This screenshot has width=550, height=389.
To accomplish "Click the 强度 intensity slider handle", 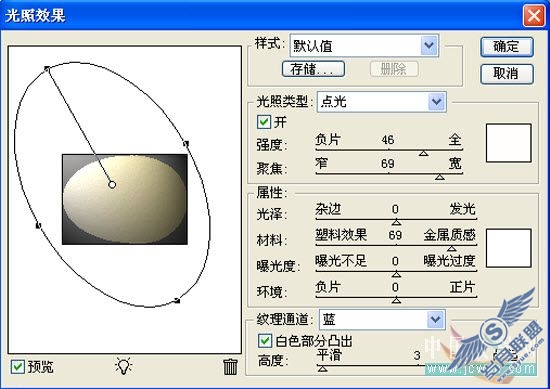I will pos(424,153).
